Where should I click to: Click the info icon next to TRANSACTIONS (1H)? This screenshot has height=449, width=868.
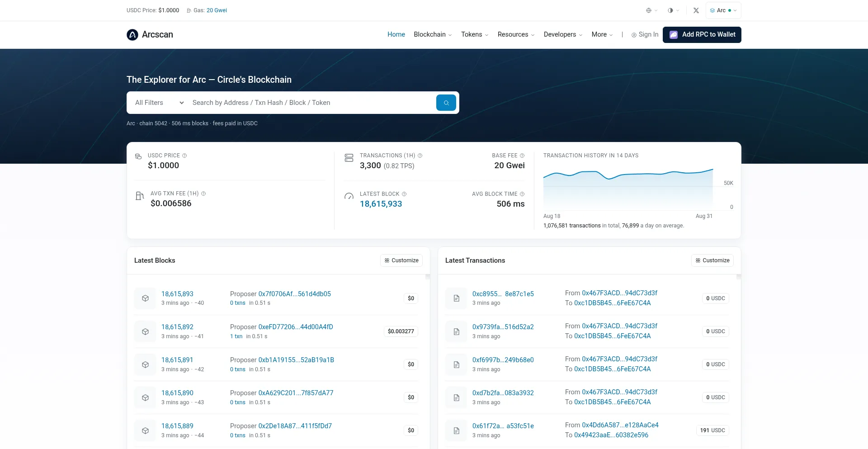coord(420,156)
